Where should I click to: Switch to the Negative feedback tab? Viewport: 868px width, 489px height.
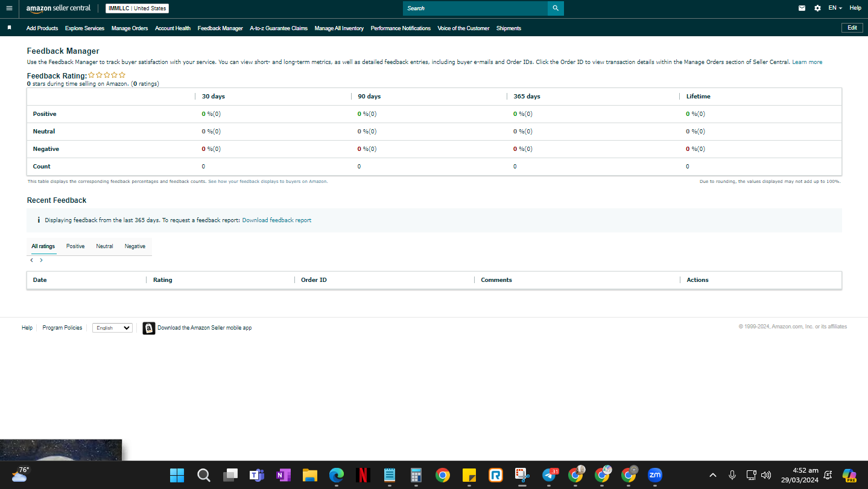135,246
